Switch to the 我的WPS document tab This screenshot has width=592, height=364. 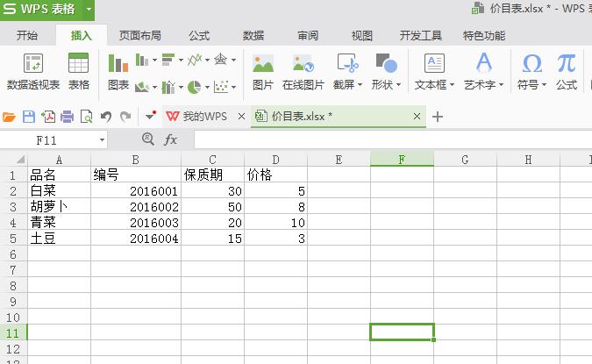click(203, 117)
